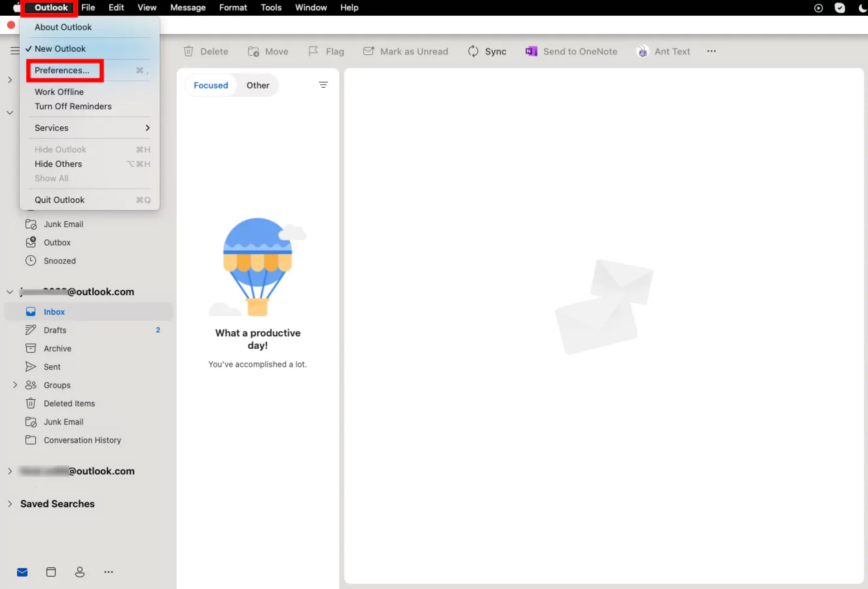Click the Ant Text button label
Image resolution: width=868 pixels, height=589 pixels.
click(672, 51)
